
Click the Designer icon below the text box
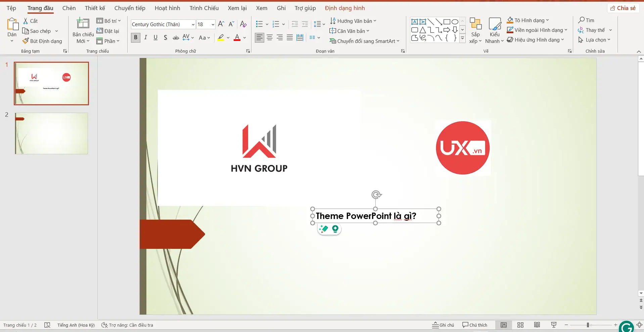(x=324, y=229)
